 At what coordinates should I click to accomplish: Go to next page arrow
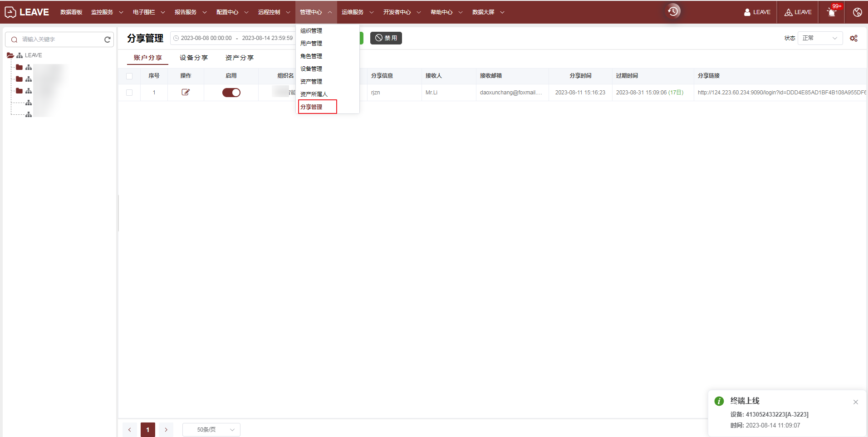166,430
